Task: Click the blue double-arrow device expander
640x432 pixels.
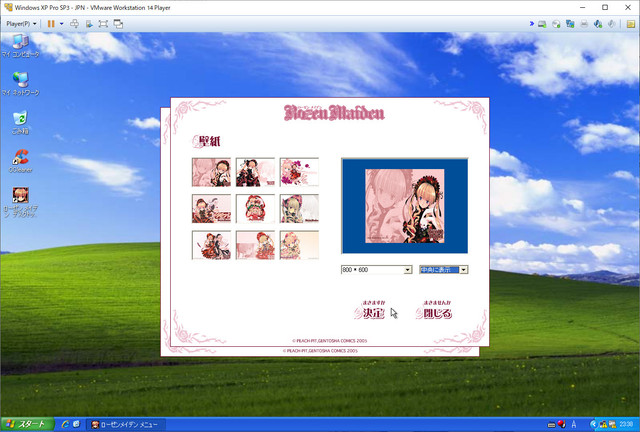Action: point(531,24)
